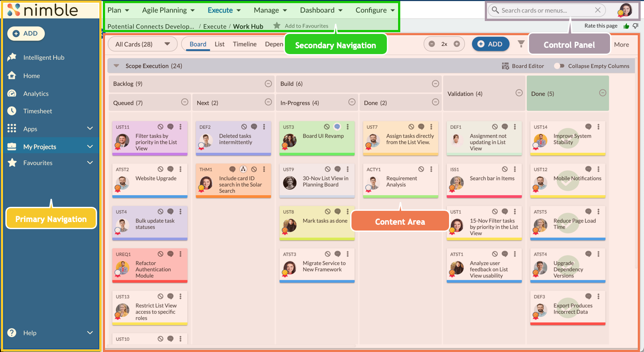
Task: Click the blue ADD button on the board toolbar
Action: [x=490, y=44]
